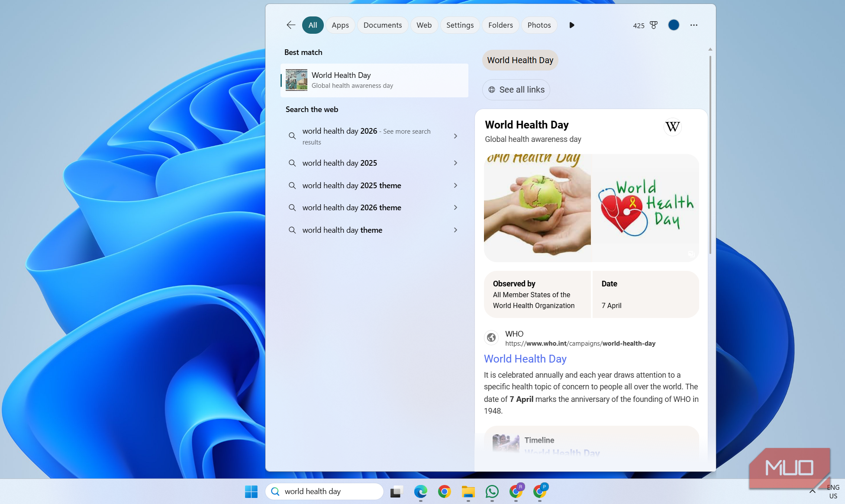Image resolution: width=845 pixels, height=504 pixels.
Task: Open the World Health Day best match result
Action: point(374,80)
